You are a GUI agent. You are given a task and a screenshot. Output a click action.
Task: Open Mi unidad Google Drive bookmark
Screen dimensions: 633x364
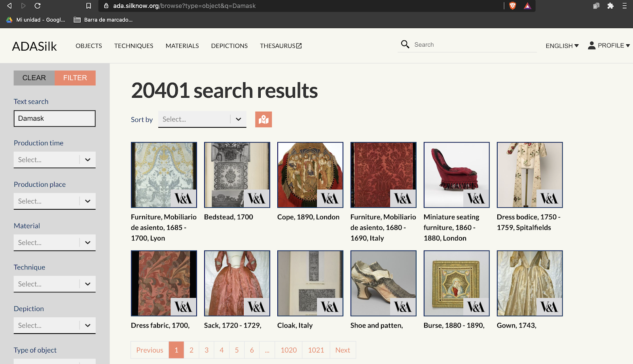tap(36, 20)
